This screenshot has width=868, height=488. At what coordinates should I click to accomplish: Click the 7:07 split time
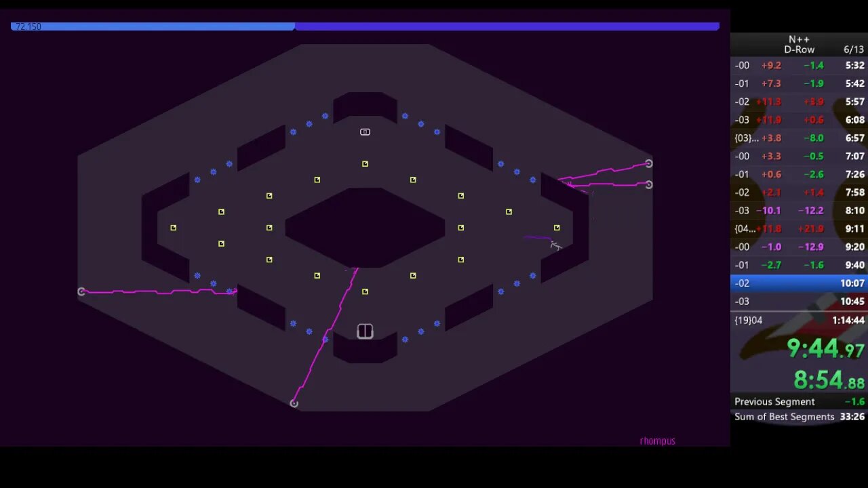point(854,156)
